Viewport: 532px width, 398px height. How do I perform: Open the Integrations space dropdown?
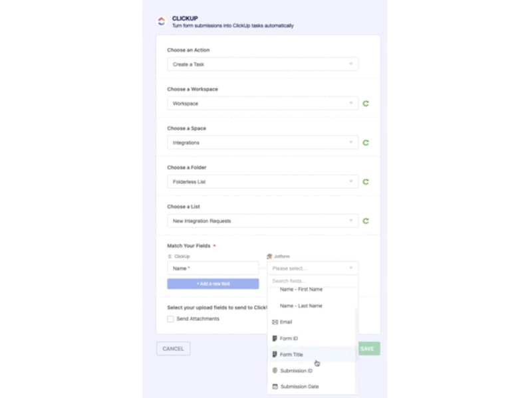[x=261, y=142]
